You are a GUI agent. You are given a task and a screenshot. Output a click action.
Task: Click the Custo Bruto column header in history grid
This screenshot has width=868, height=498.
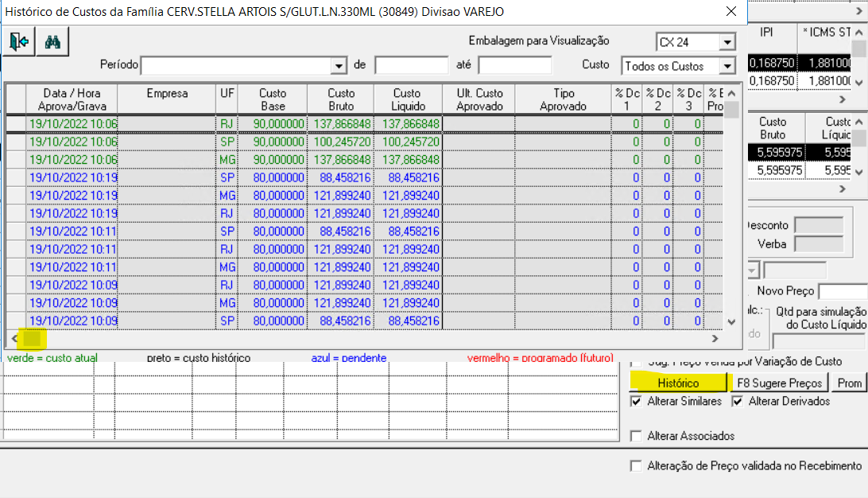click(340, 99)
